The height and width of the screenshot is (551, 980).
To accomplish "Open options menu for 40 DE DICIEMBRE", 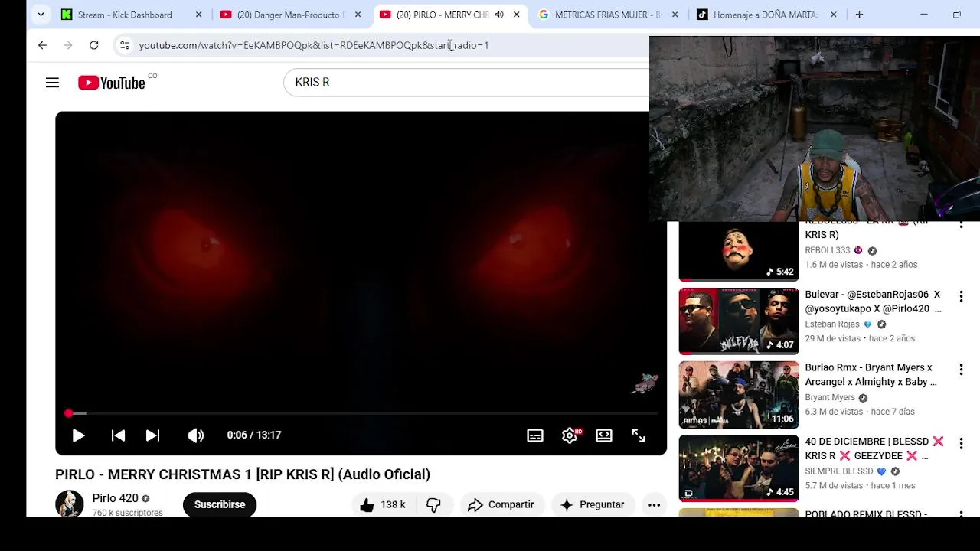I will [x=961, y=443].
